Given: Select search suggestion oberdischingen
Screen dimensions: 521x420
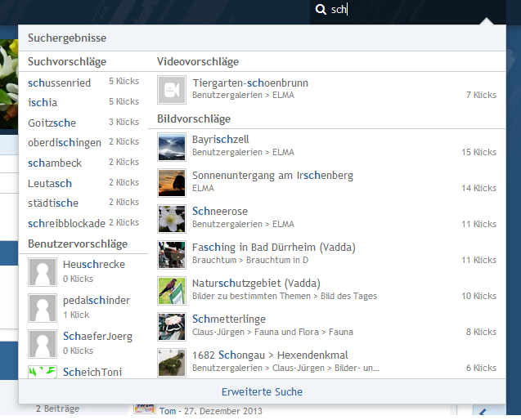Looking at the screenshot, I should (65, 143).
